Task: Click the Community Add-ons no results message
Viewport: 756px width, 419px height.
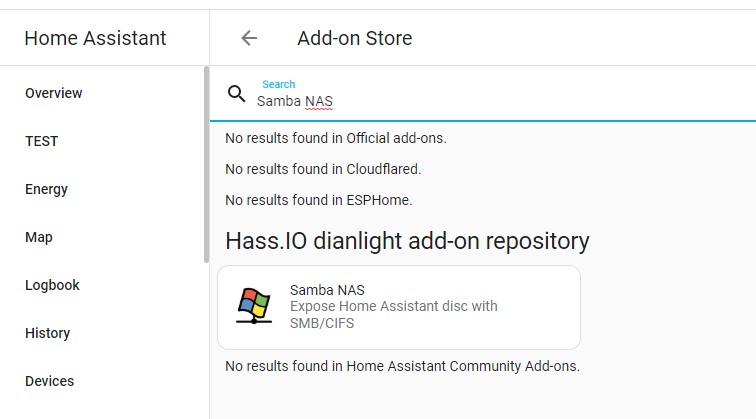Action: [402, 366]
